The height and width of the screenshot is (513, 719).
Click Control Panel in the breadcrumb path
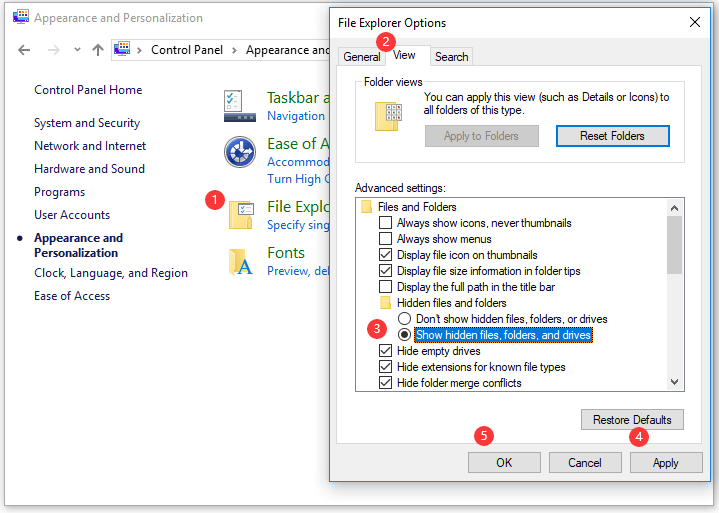coord(187,50)
